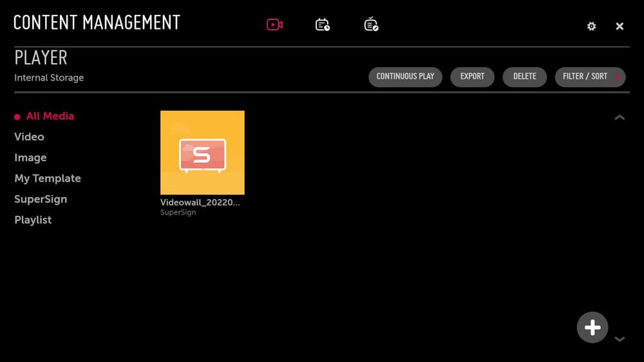Select SuperSign category
Screen dimensions: 644x362
(41, 199)
